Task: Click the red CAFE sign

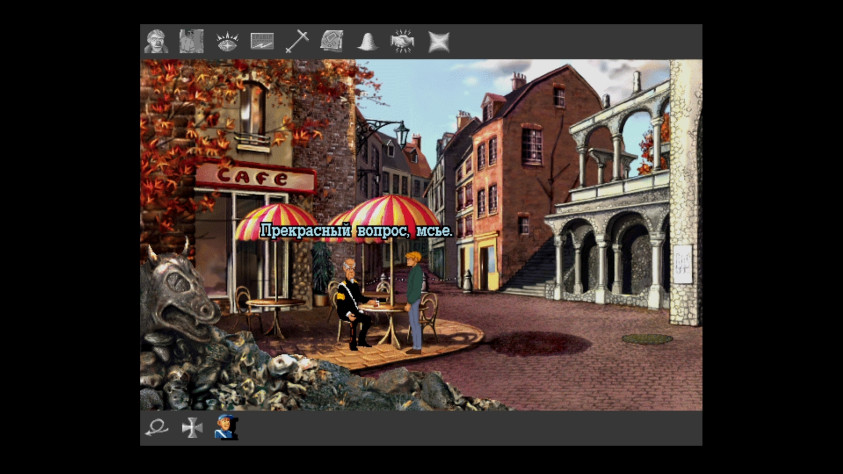Action: coord(255,177)
